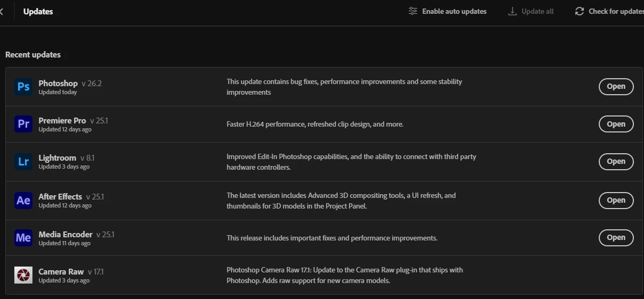Click the Update all download icon

pyautogui.click(x=513, y=11)
